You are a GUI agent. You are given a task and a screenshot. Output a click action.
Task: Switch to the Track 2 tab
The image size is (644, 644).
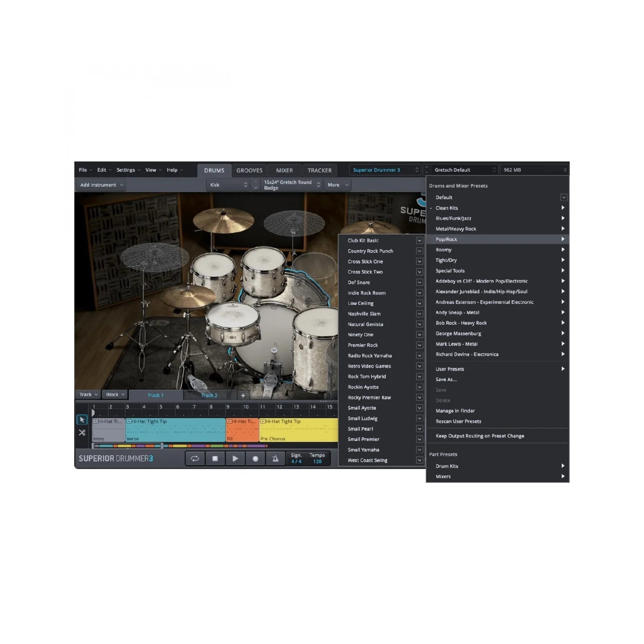[210, 395]
